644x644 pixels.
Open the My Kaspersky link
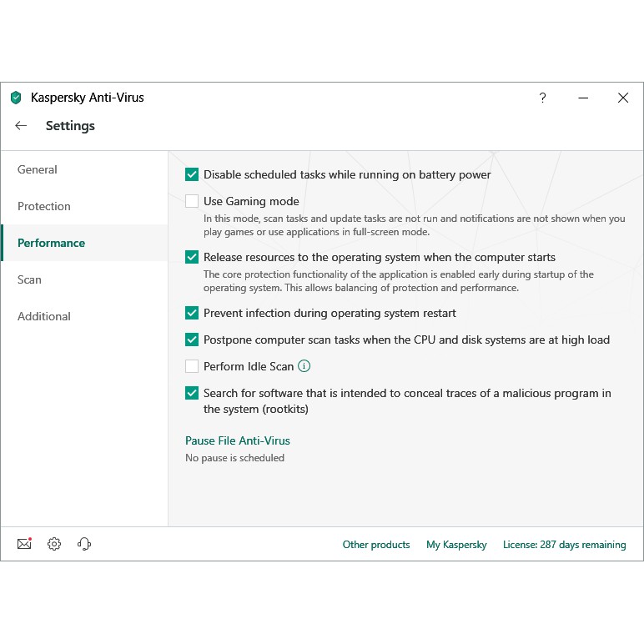pos(456,545)
